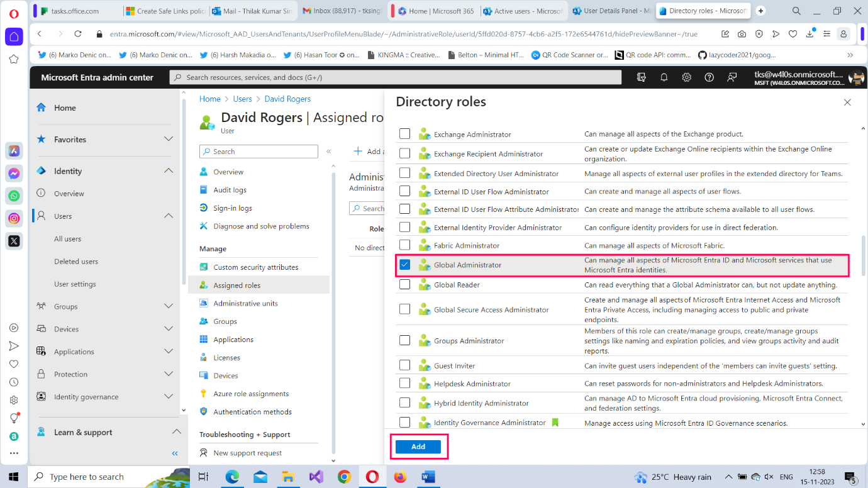Viewport: 868px width, 488px height.
Task: Check the Global Reader role
Action: pos(404,284)
